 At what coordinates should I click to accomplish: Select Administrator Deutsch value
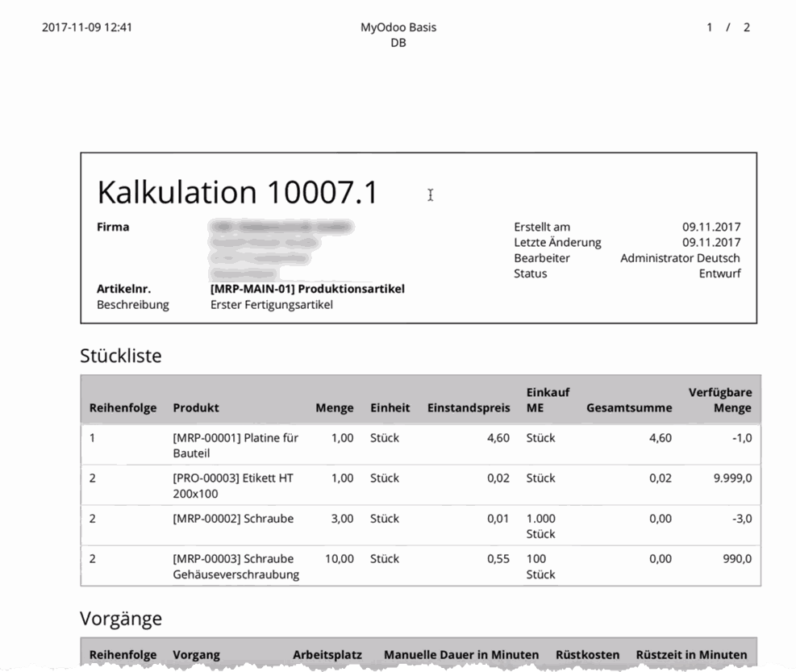click(x=680, y=258)
